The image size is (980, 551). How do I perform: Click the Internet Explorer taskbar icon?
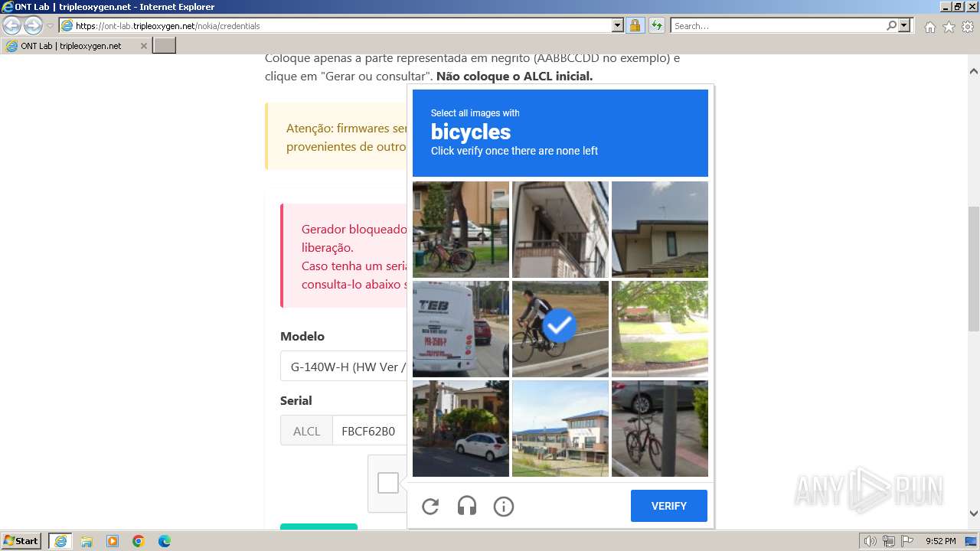60,541
